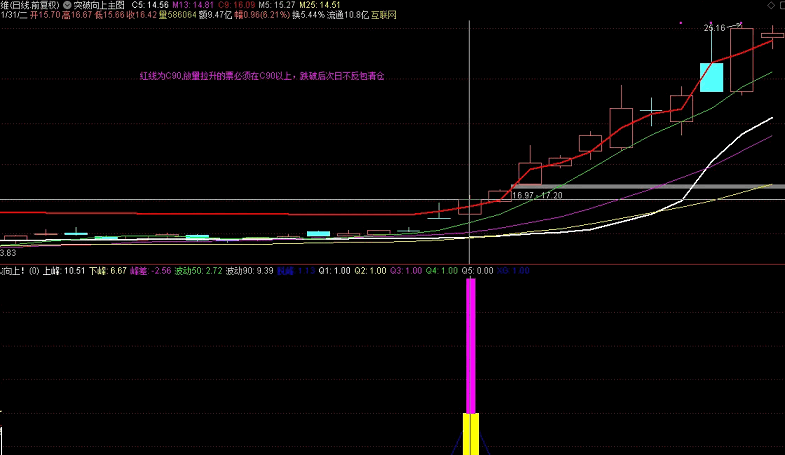
Task: Click the Q3: 1.00 value
Action: pyautogui.click(x=406, y=271)
